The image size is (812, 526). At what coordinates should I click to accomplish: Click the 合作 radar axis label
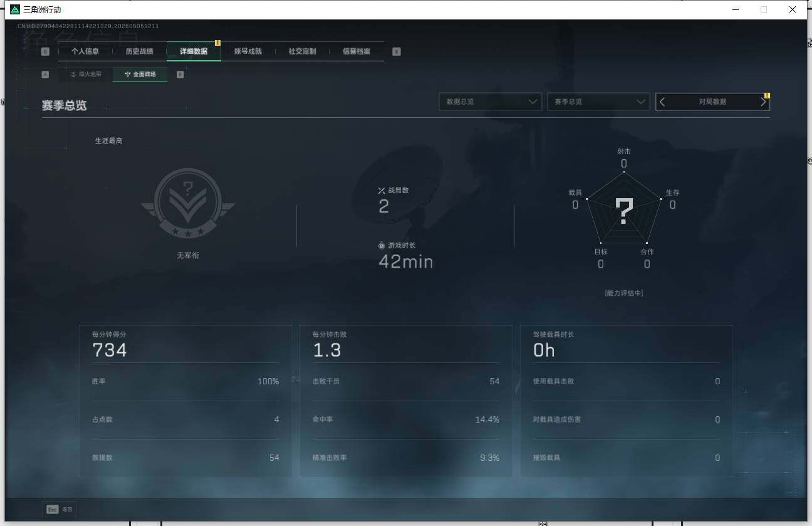647,251
